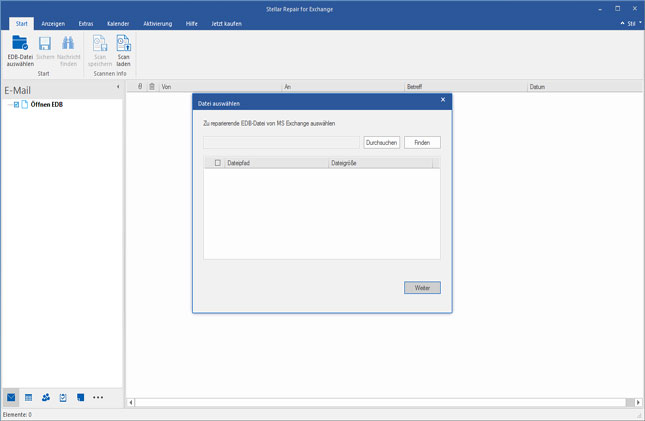Open tasks view icon in bottom bar
Screen dimensions: 645x421
[x=63, y=397]
